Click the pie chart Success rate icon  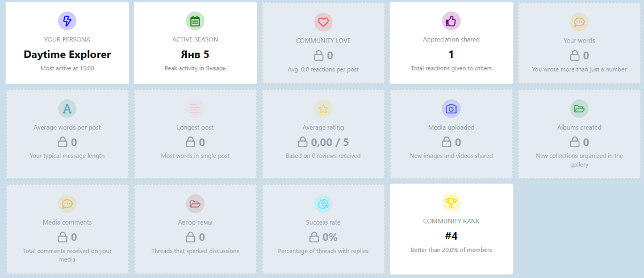pyautogui.click(x=323, y=204)
